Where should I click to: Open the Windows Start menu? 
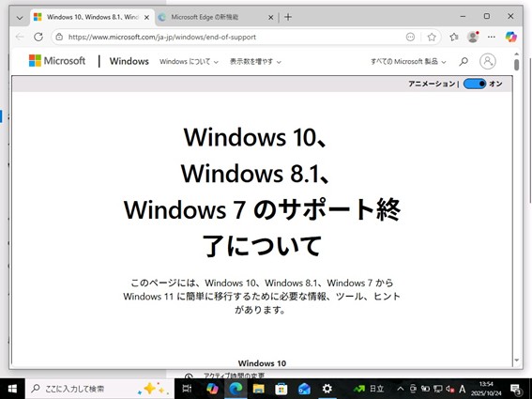[x=12, y=389]
